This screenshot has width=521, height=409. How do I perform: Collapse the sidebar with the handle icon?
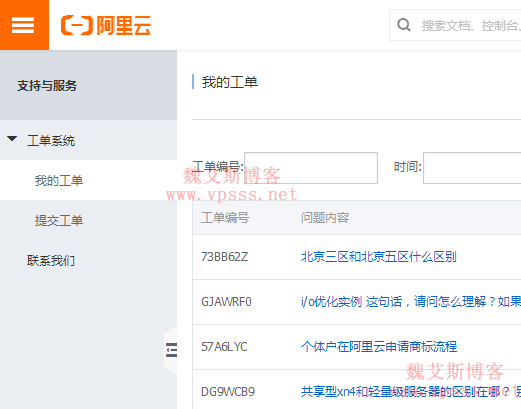(171, 350)
